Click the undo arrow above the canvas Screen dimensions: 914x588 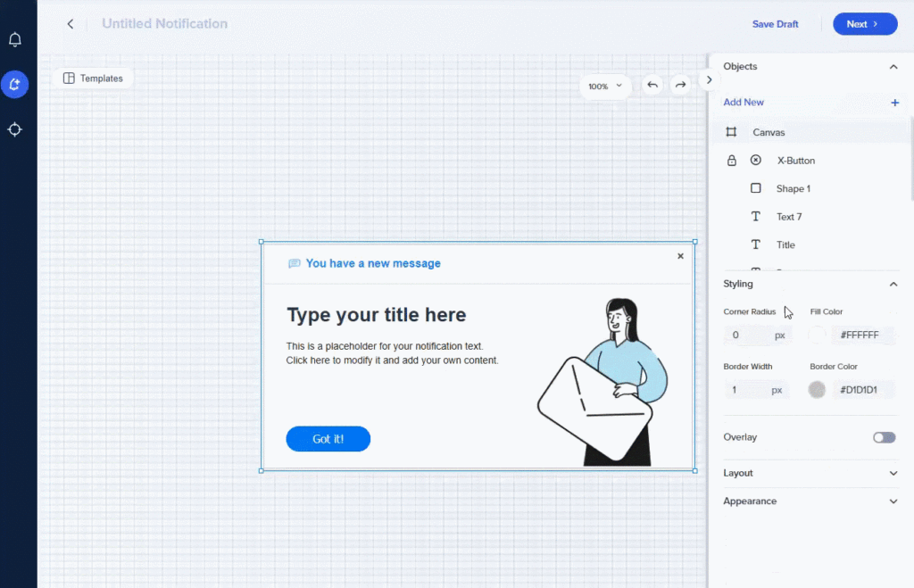(652, 84)
